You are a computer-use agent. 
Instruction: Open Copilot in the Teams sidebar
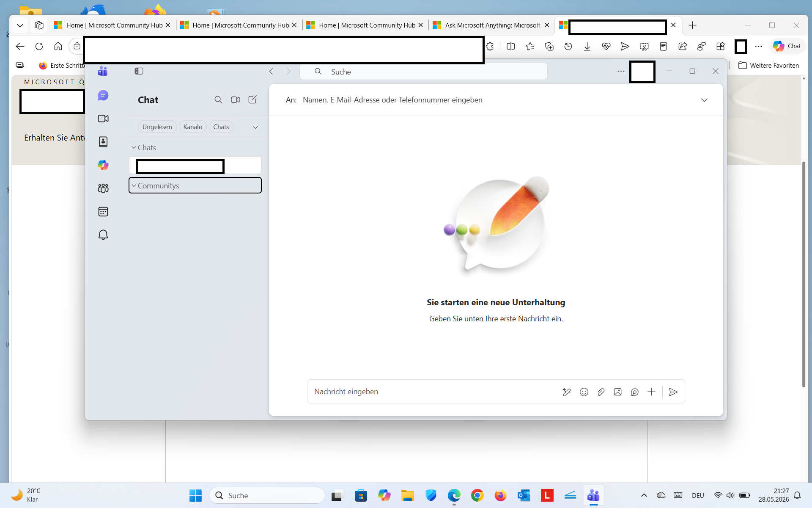(x=103, y=165)
